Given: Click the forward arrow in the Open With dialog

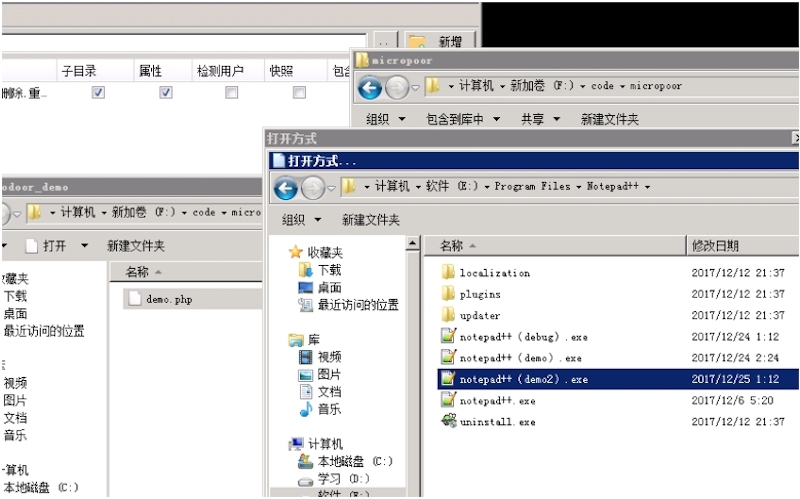Looking at the screenshot, I should (313, 188).
